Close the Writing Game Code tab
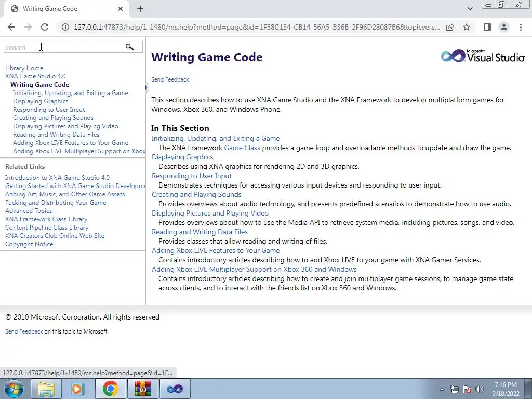The width and height of the screenshot is (532, 399). point(121,9)
